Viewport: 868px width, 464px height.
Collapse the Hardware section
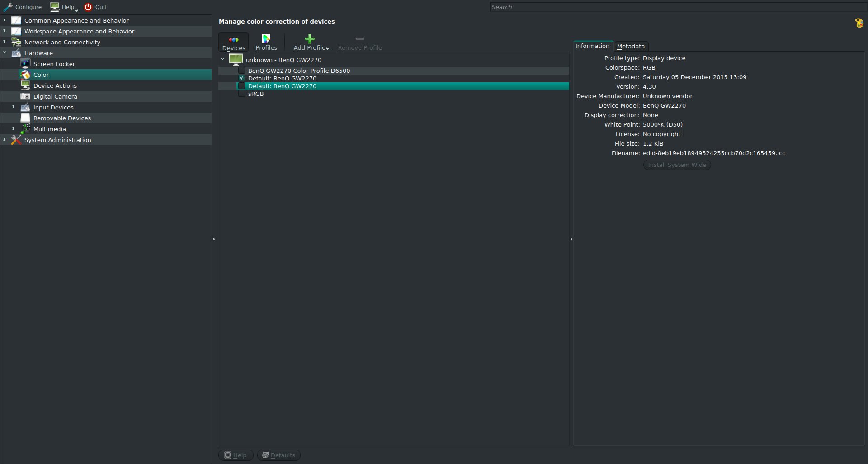[x=5, y=53]
